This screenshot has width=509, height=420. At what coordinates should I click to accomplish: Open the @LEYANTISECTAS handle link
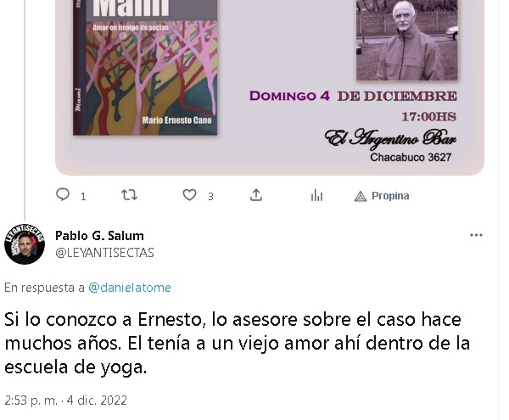coord(104,253)
